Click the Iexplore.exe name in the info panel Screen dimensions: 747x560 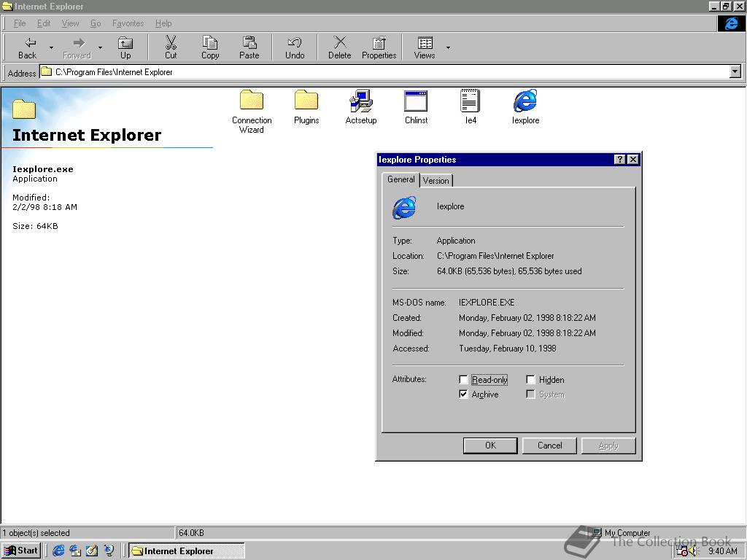[43, 169]
